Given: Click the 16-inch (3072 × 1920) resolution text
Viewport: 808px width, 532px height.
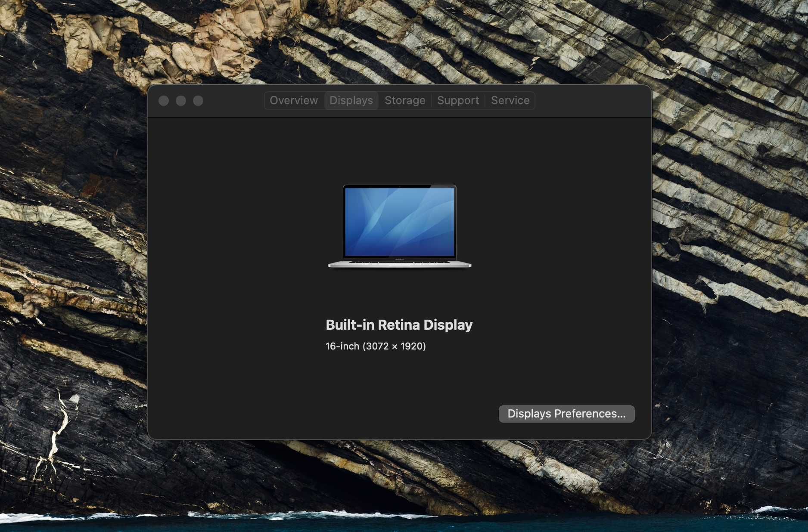Looking at the screenshot, I should (376, 346).
